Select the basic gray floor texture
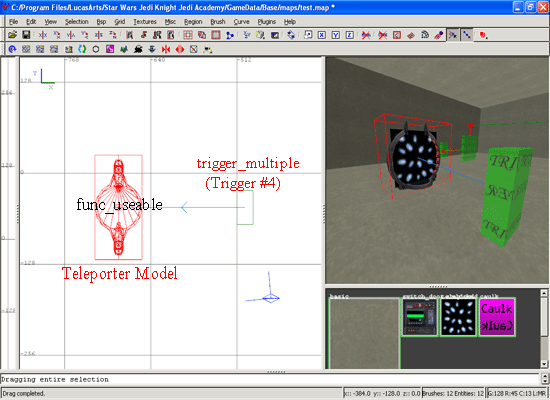This screenshot has width=550, height=400. pyautogui.click(x=364, y=333)
